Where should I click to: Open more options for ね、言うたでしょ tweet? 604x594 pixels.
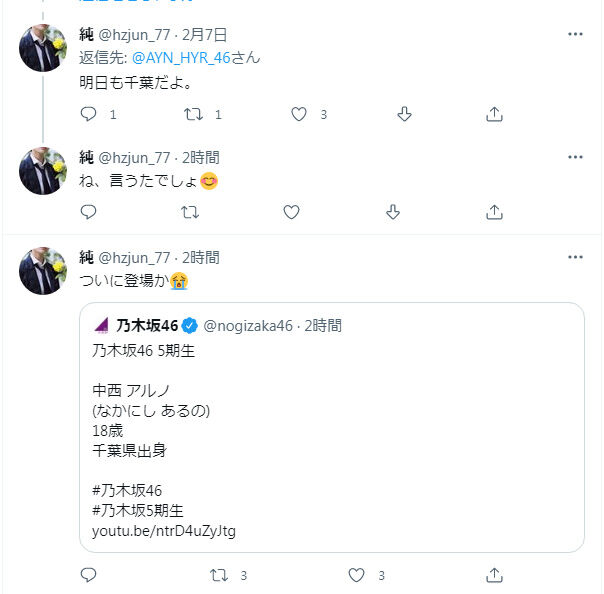[575, 157]
